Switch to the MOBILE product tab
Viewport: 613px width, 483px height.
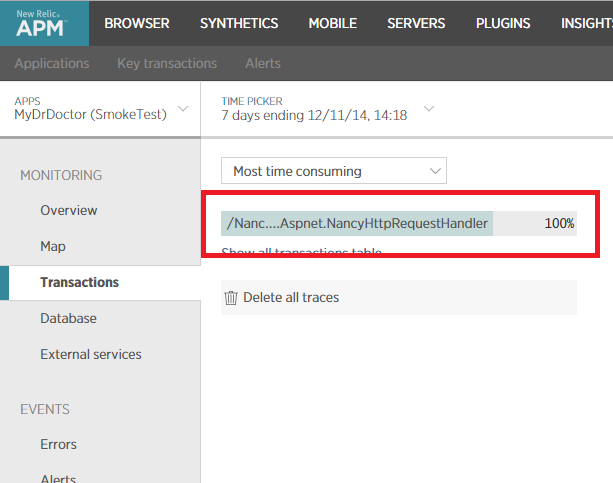pos(333,23)
